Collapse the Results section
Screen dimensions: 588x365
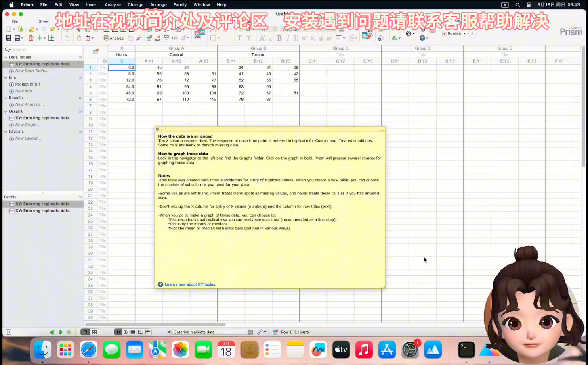(x=6, y=98)
